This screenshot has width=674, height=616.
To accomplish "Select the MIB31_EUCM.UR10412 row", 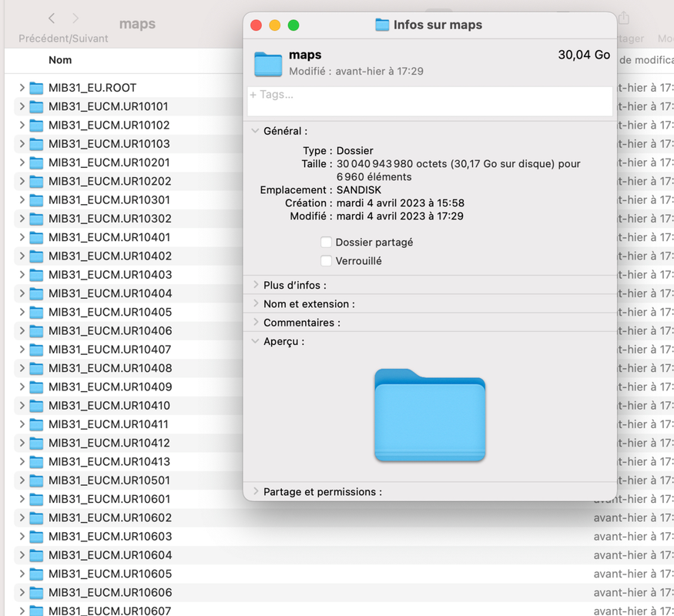I will coord(129,443).
